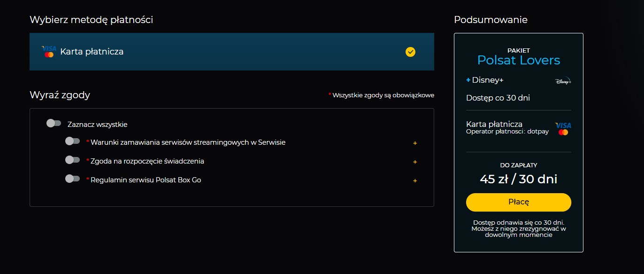644x274 pixels.
Task: Select the Karta płatnicza payment method
Action: 232,52
